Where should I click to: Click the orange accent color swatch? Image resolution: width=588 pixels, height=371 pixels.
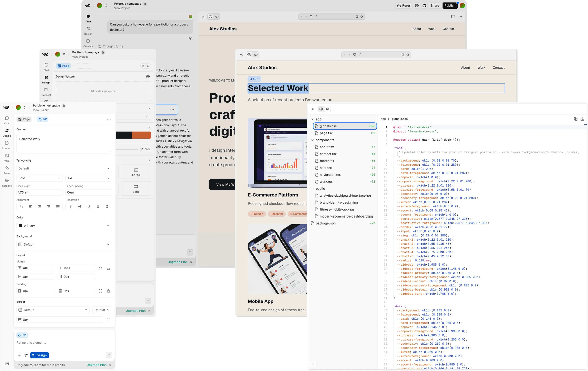[x=141, y=135]
